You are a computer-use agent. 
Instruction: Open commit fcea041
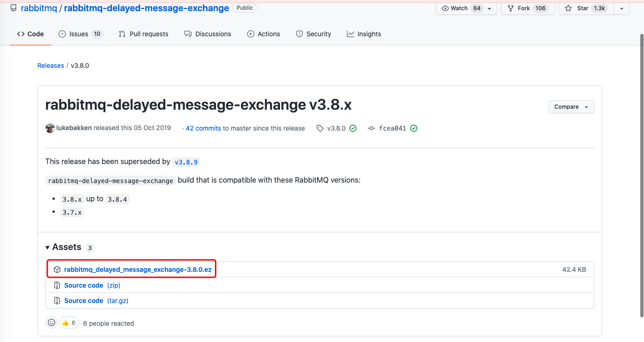point(392,128)
